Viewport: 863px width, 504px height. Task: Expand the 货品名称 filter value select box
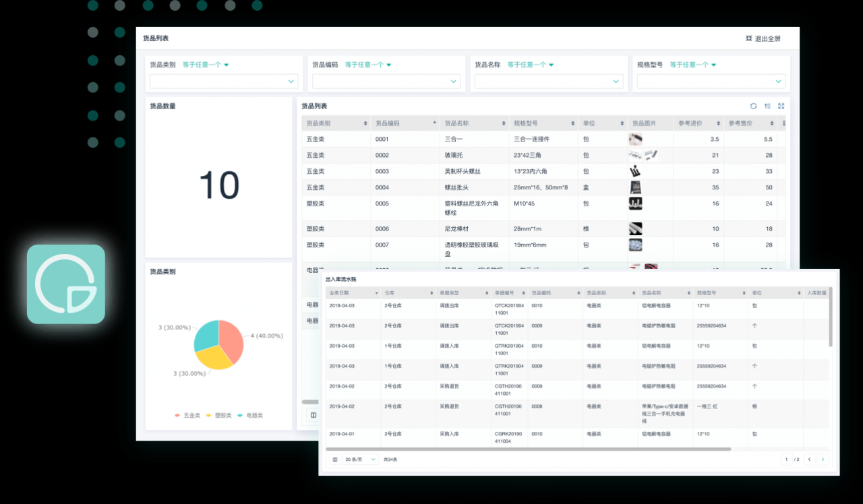click(x=549, y=81)
